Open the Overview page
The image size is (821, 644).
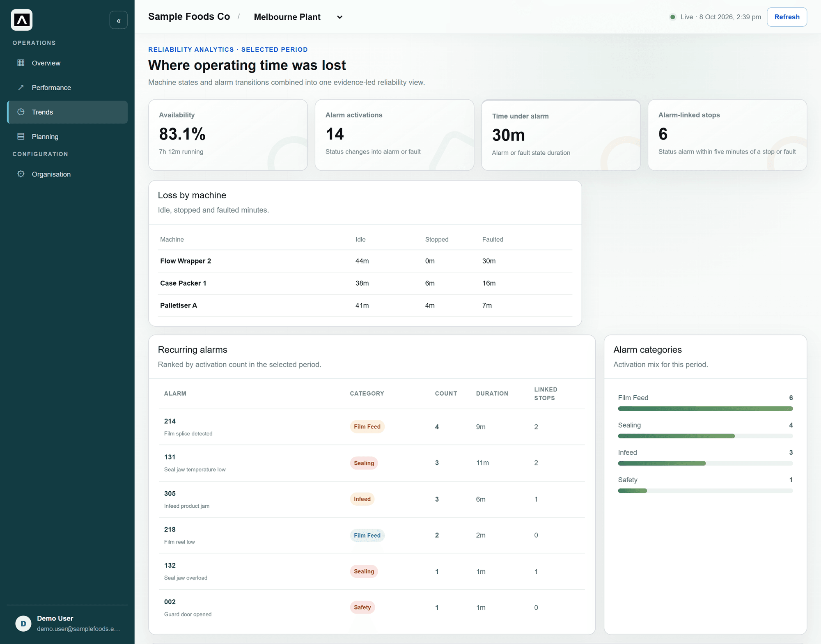[67, 63]
